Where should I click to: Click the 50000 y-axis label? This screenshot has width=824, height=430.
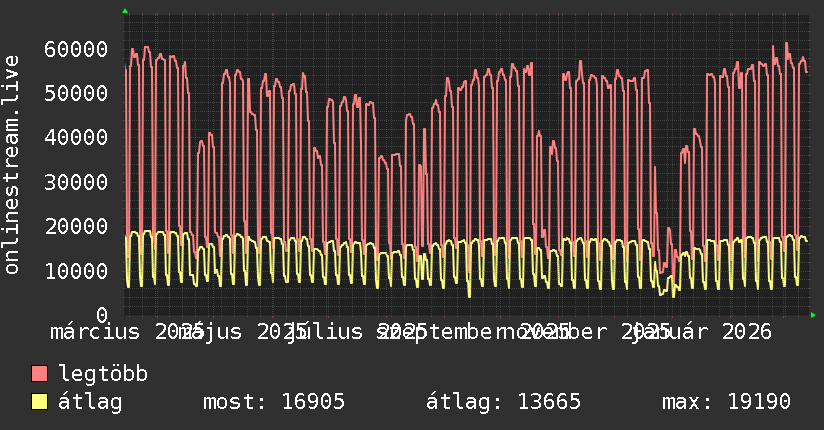click(x=76, y=94)
